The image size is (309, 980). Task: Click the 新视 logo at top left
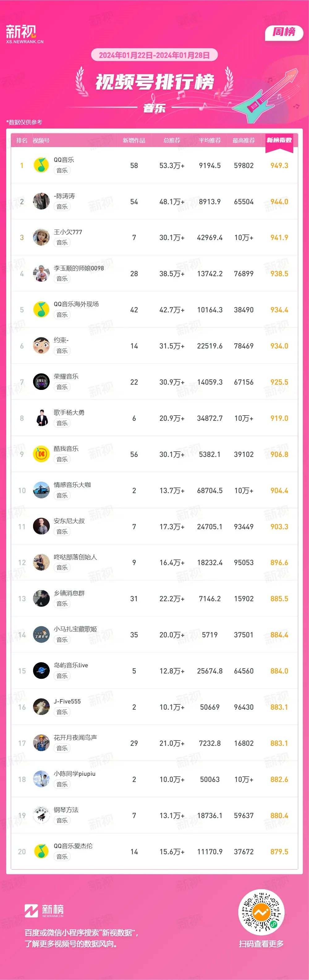tap(25, 34)
